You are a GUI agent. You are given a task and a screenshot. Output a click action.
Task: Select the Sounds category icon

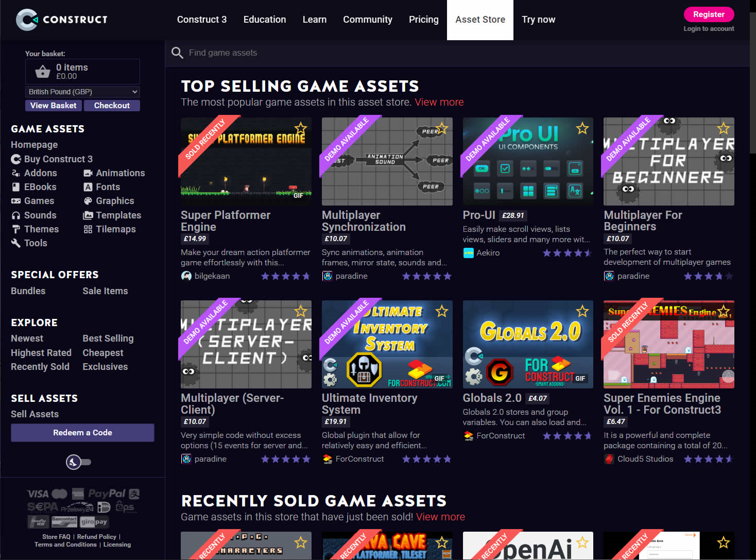pyautogui.click(x=16, y=215)
